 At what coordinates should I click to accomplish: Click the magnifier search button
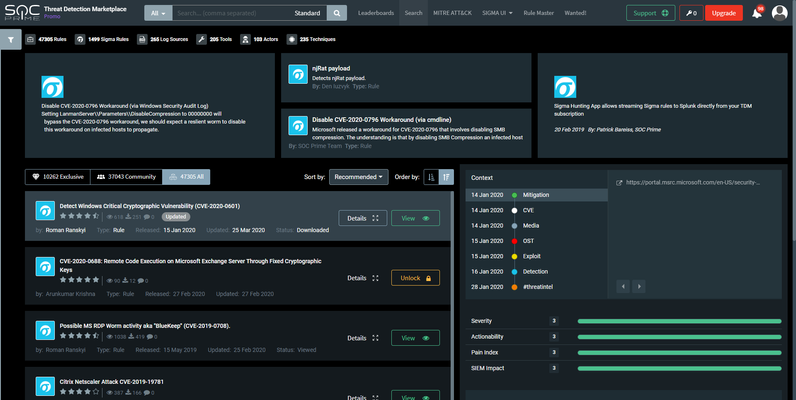tap(337, 13)
